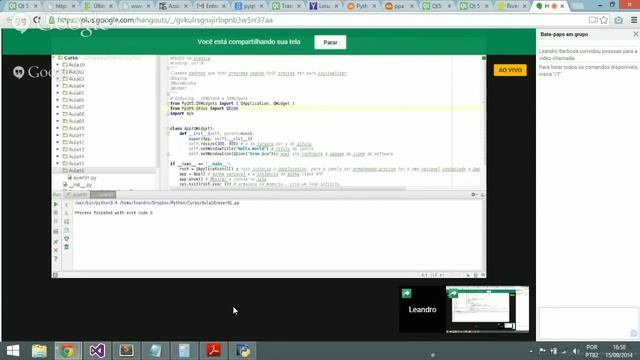The width and height of the screenshot is (640, 360).
Task: Expand the Aula07 folder in project tree
Action: [x=58, y=107]
